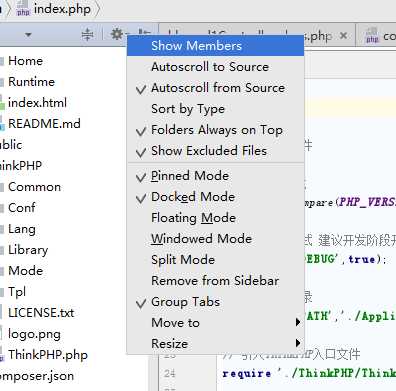Expand the Resize submenu

click(215, 344)
